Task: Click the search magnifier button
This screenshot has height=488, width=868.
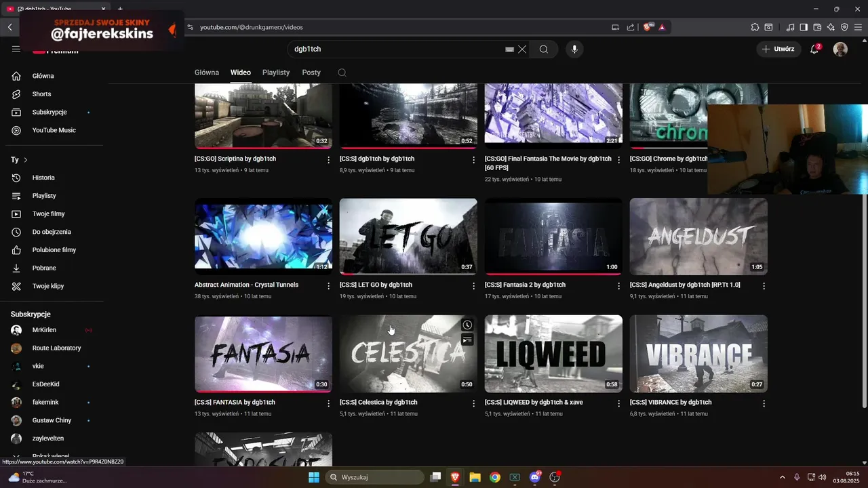Action: pyautogui.click(x=544, y=49)
